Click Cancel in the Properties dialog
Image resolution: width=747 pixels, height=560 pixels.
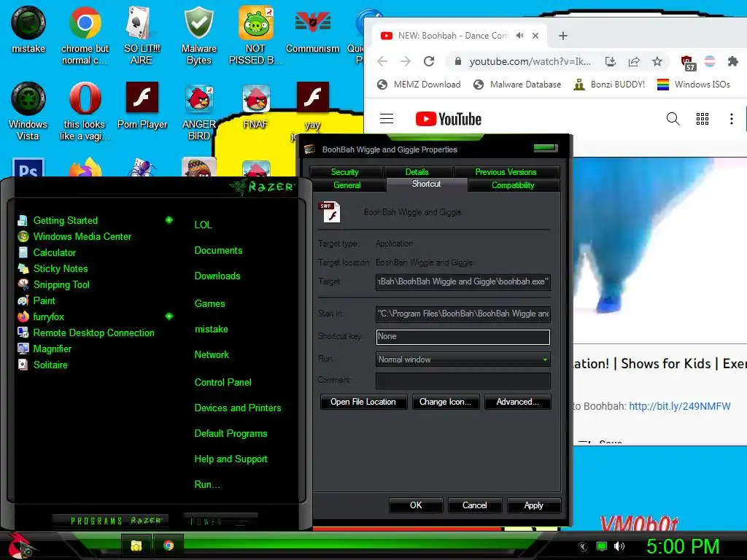[475, 505]
